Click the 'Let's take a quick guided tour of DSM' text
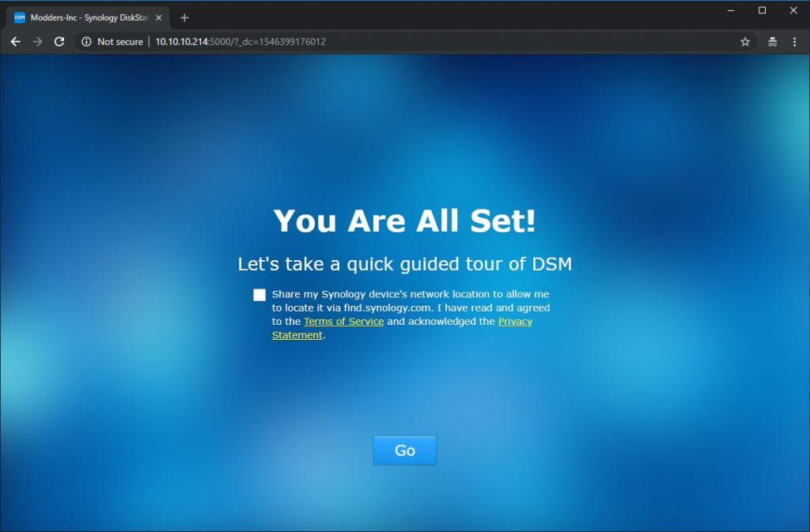Screen dimensions: 810x532 404,264
